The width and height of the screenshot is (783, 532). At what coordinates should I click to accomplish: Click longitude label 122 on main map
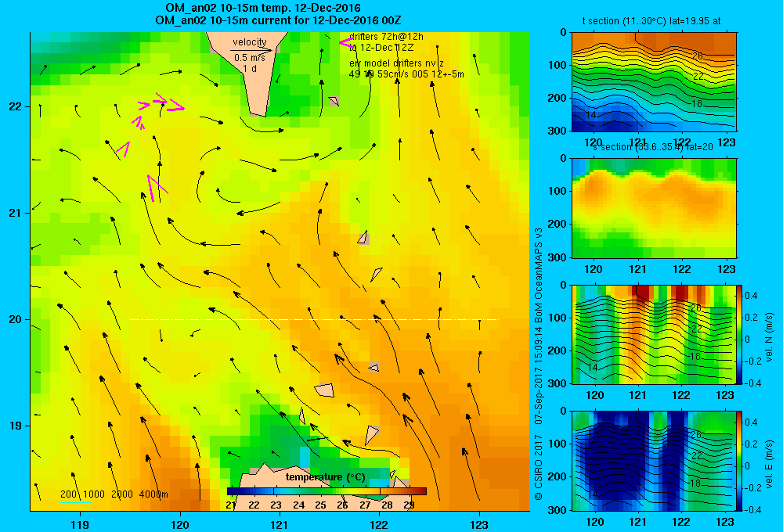[x=380, y=524]
